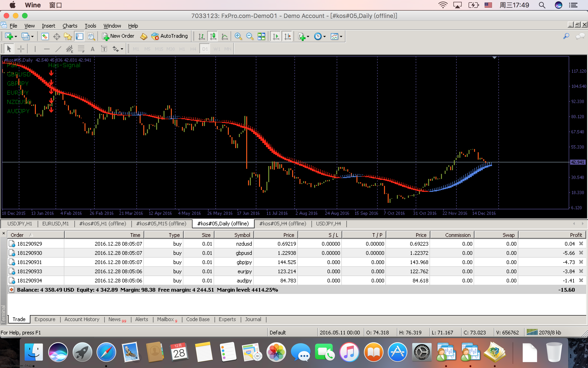Switch chart to bar chart mode
The height and width of the screenshot is (368, 588).
[x=201, y=36]
